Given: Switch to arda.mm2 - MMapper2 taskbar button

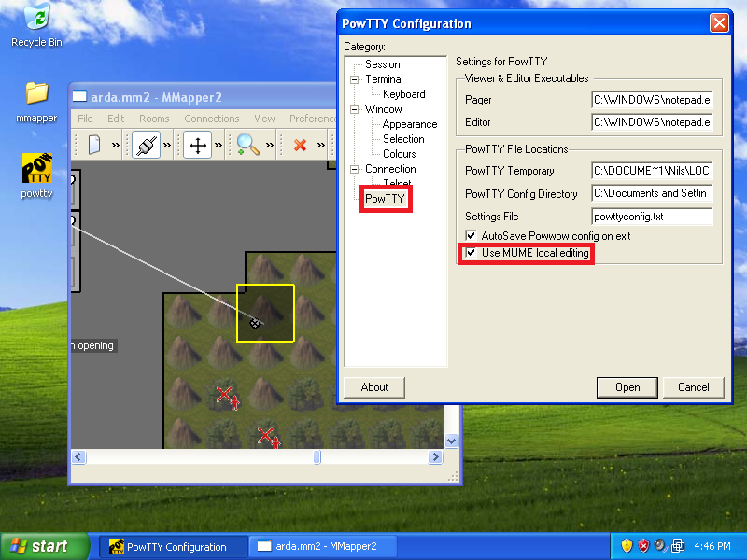Looking at the screenshot, I should tap(322, 546).
